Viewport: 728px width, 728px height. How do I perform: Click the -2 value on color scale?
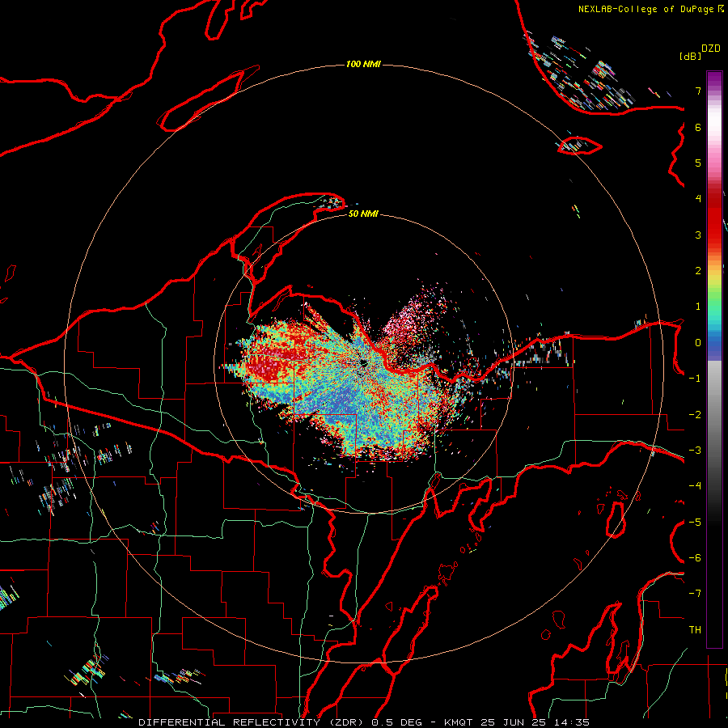click(x=695, y=415)
